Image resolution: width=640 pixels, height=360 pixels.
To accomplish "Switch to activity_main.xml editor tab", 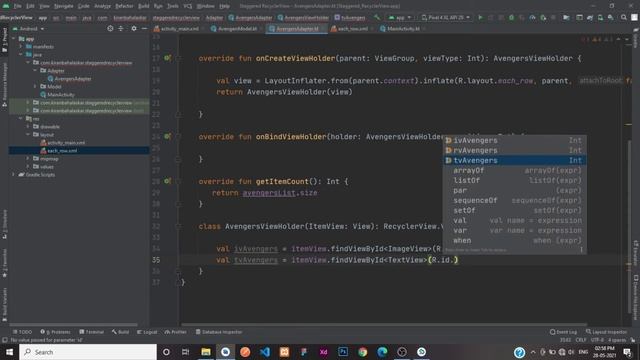I will tap(176, 29).
